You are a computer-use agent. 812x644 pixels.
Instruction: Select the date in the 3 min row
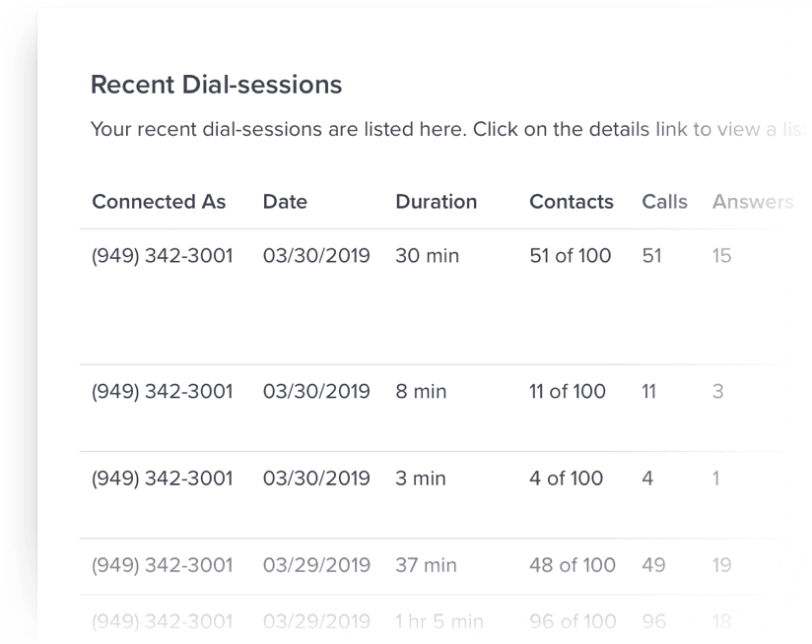[316, 479]
